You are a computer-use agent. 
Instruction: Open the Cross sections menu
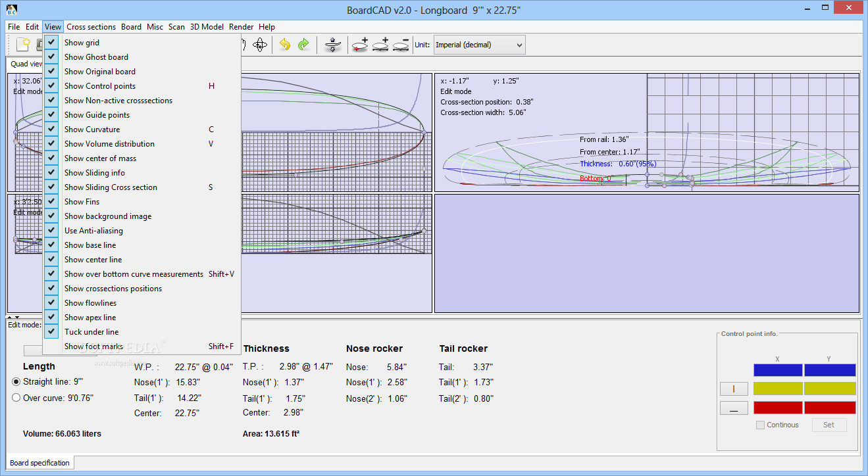(x=91, y=27)
